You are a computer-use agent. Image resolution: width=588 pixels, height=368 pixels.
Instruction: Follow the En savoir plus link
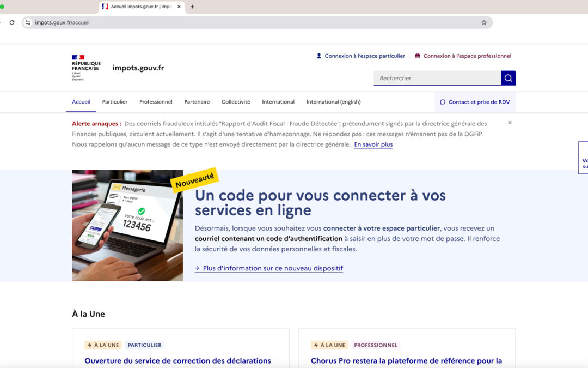(373, 144)
